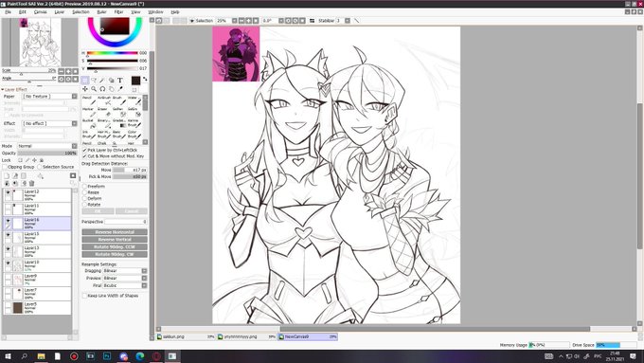Select the lasso selection tool
The width and height of the screenshot is (644, 363).
[94, 81]
